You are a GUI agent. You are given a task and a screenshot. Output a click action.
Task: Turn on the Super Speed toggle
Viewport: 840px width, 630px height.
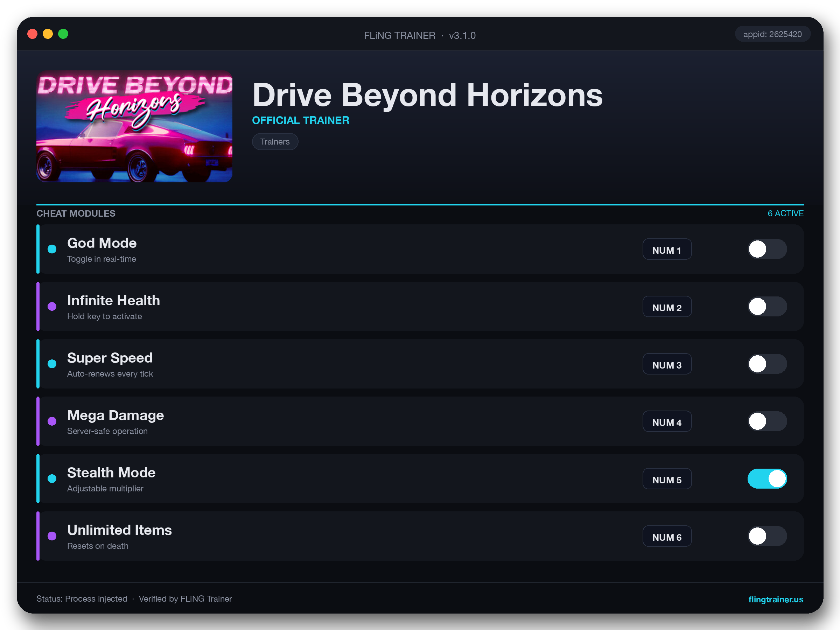tap(767, 364)
